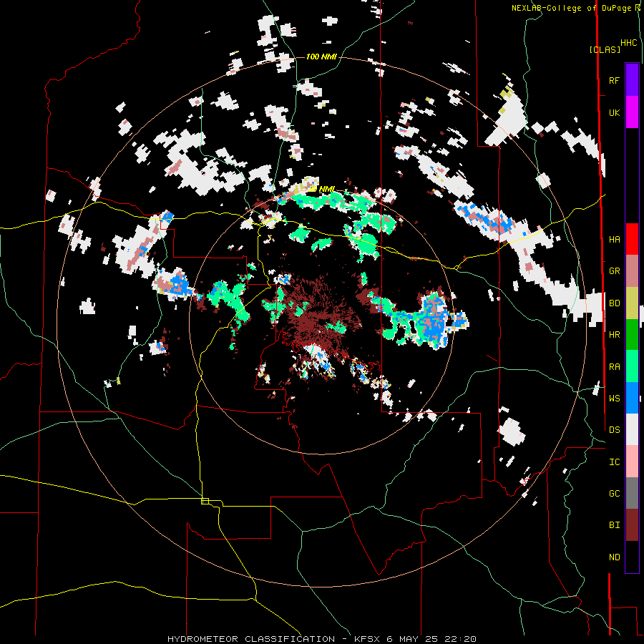Click the RF purple legend swatch
The image size is (644, 644).
pyautogui.click(x=632, y=80)
